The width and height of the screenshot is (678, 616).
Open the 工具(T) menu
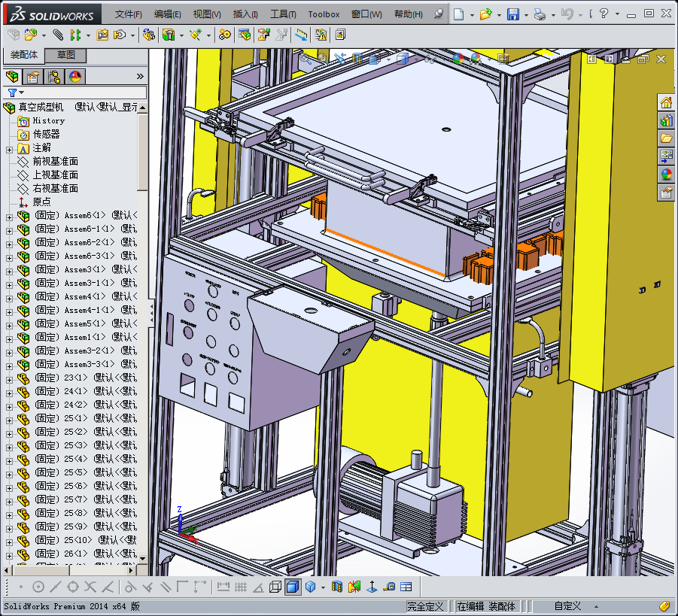click(283, 14)
